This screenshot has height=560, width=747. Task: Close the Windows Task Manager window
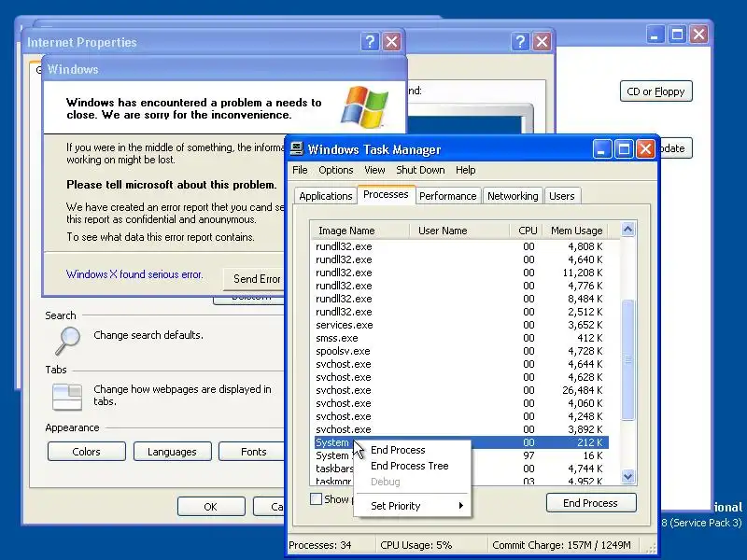(645, 149)
